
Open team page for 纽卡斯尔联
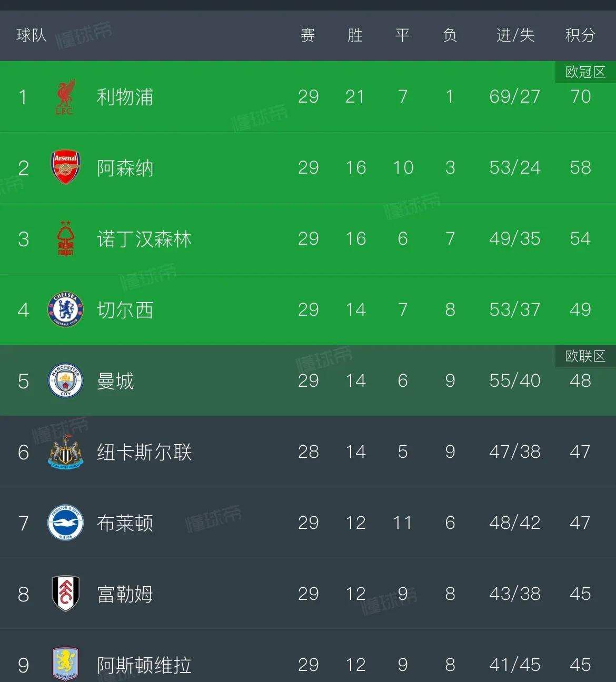point(144,452)
